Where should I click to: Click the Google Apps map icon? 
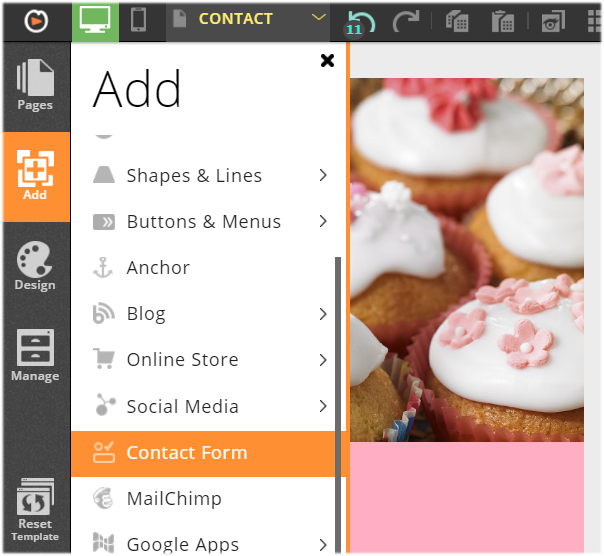103,542
